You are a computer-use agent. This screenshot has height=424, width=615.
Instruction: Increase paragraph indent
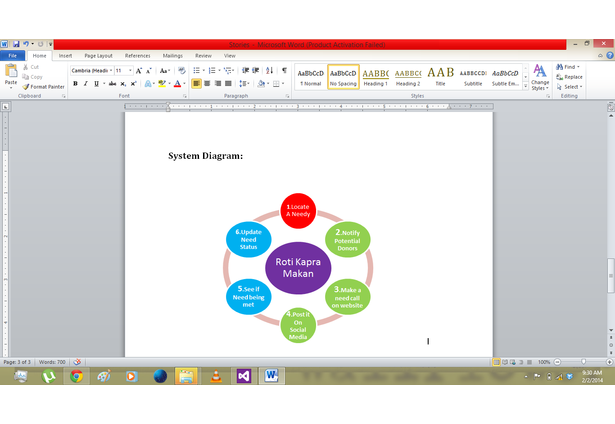tap(256, 71)
